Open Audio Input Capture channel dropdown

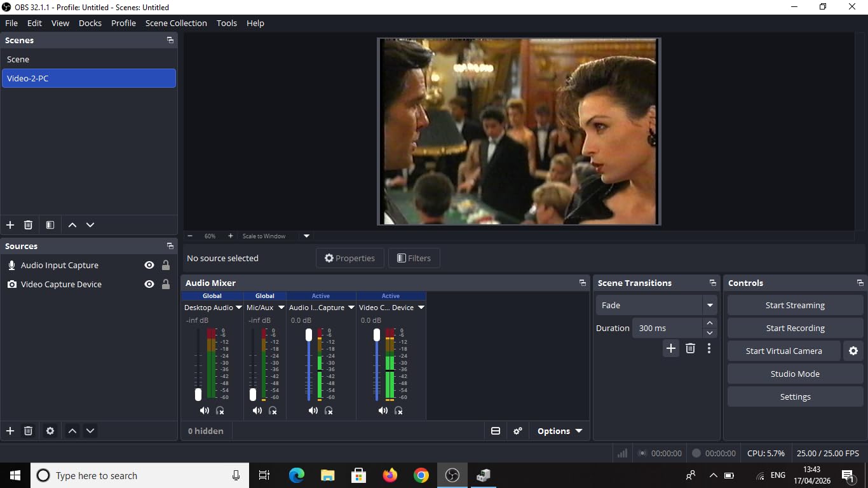[351, 308]
